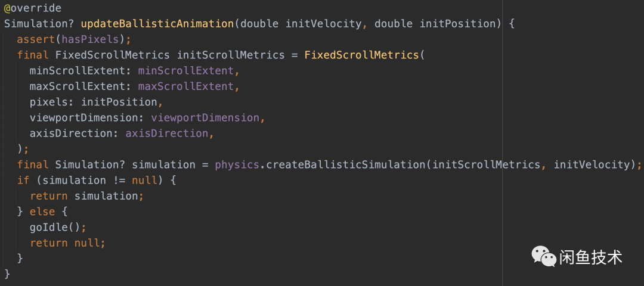Click the if keyword in the null check
Viewport: 644px width, 286px height.
click(23, 180)
